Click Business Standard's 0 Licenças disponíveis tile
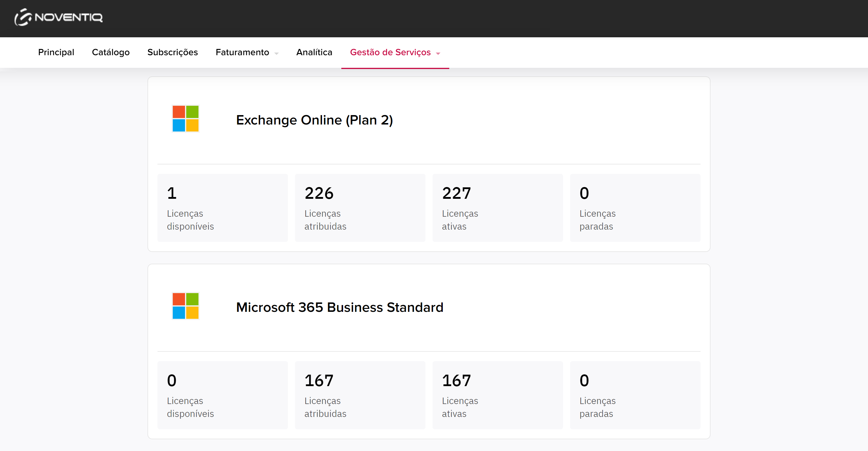 click(x=222, y=395)
